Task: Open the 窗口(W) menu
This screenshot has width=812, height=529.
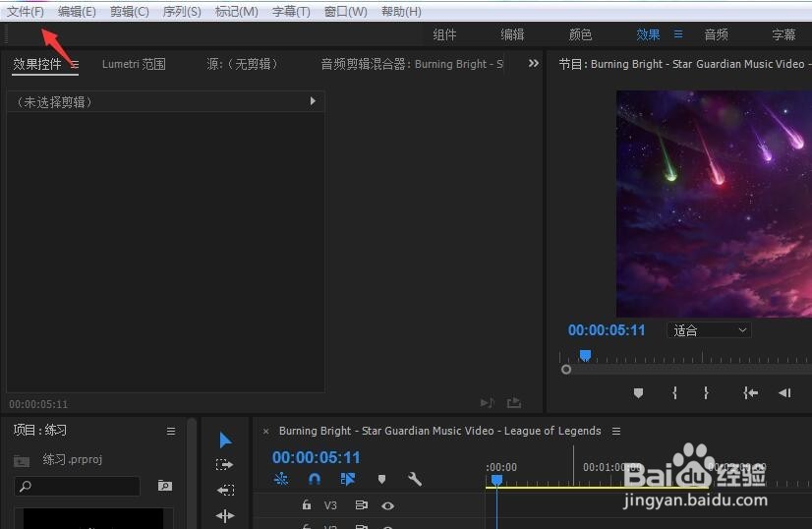Action: pos(345,11)
